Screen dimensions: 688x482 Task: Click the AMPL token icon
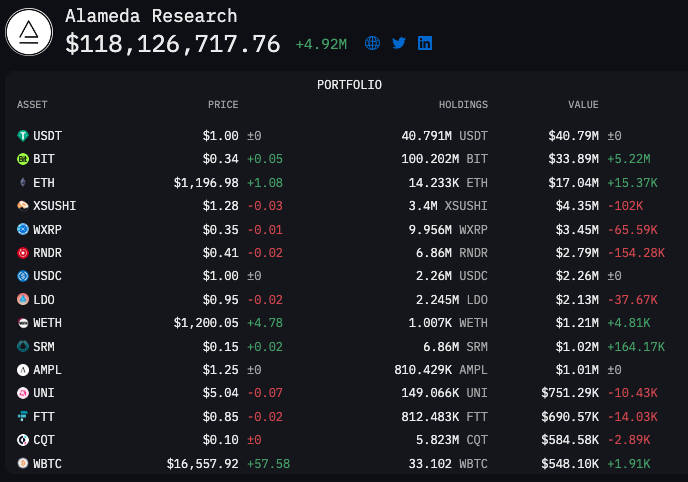click(23, 370)
